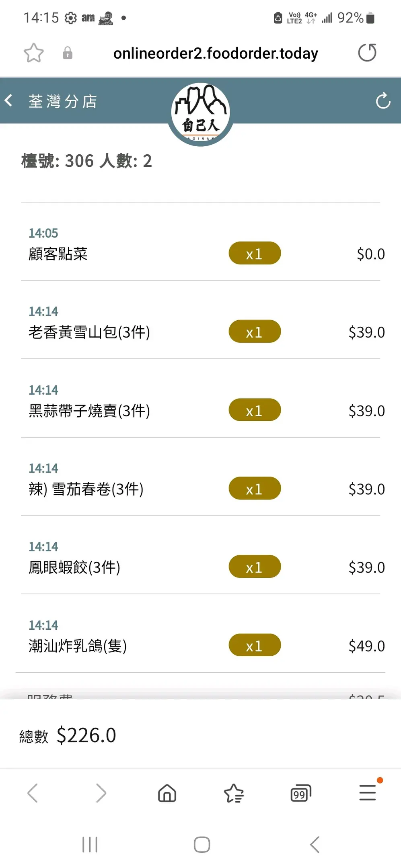Screen dimensions: 401x868
Task: Open the browser hamburger menu
Action: click(368, 793)
